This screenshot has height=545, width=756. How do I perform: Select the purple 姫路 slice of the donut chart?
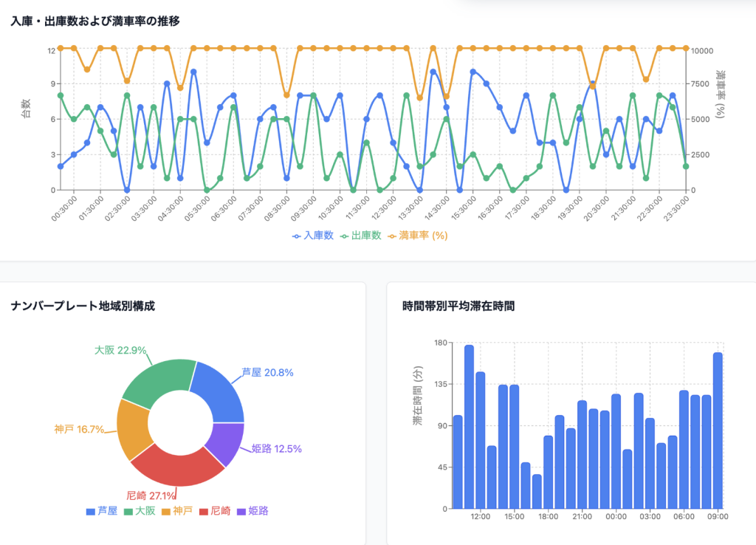227,443
